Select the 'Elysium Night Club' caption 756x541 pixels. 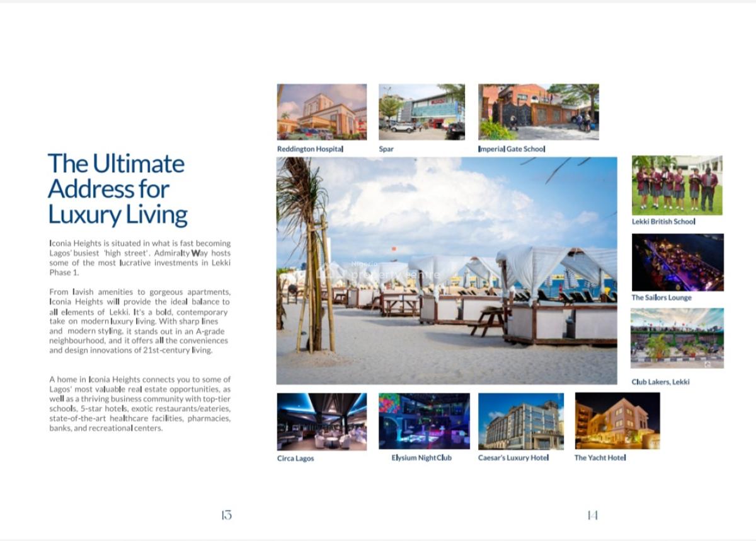click(x=421, y=458)
